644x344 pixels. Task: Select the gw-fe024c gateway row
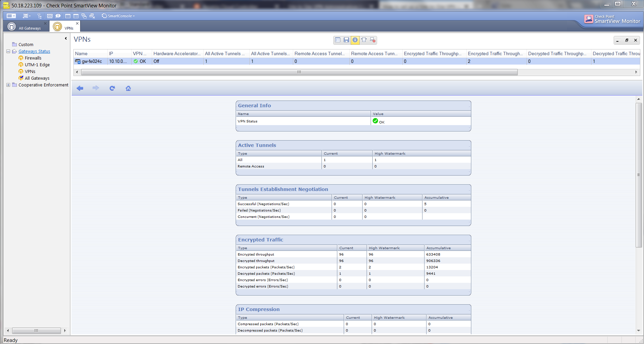[92, 61]
